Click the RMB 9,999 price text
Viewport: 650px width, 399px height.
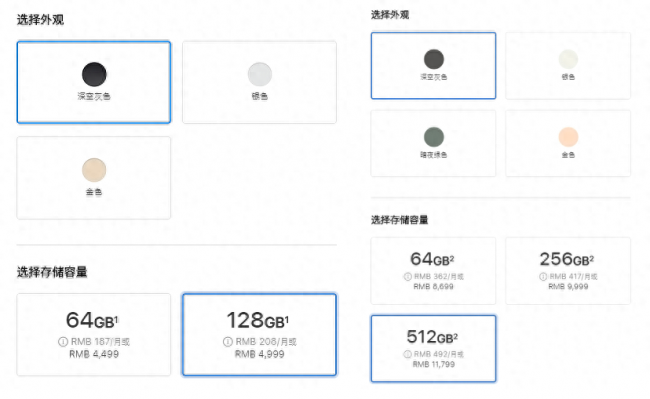click(x=568, y=286)
